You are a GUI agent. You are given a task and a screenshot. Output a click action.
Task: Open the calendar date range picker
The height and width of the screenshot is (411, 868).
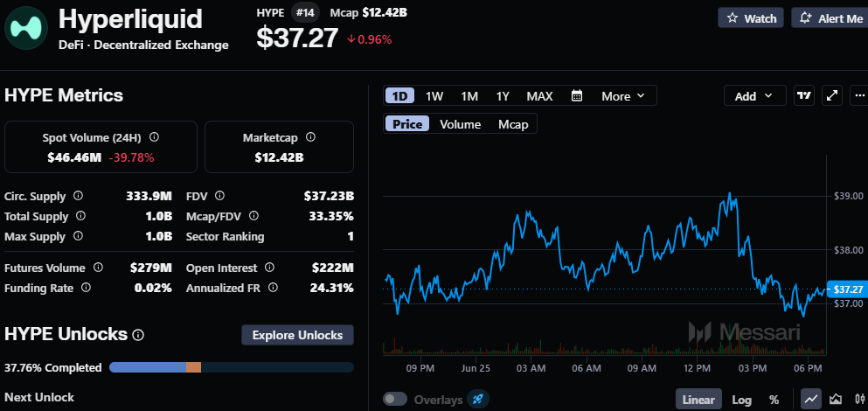tap(577, 96)
